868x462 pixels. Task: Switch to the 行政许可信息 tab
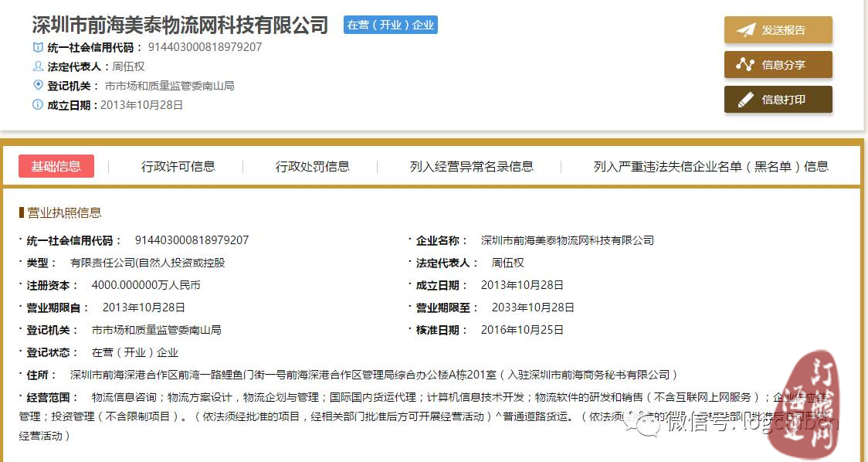[178, 166]
